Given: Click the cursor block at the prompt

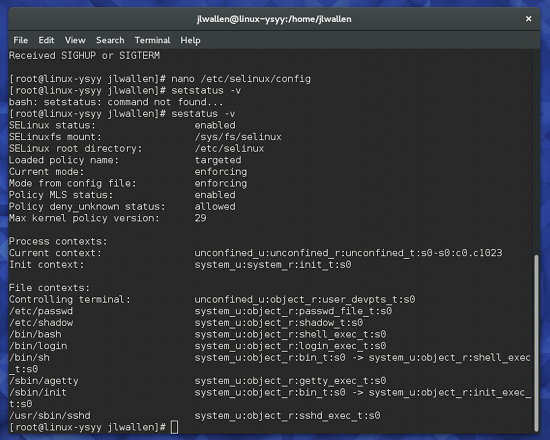Looking at the screenshot, I should click(175, 427).
